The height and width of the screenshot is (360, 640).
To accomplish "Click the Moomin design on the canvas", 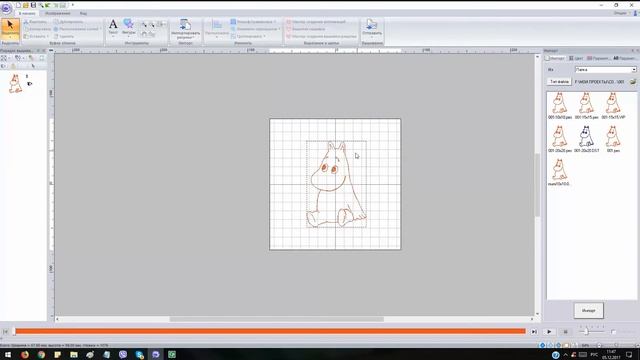I will click(336, 184).
